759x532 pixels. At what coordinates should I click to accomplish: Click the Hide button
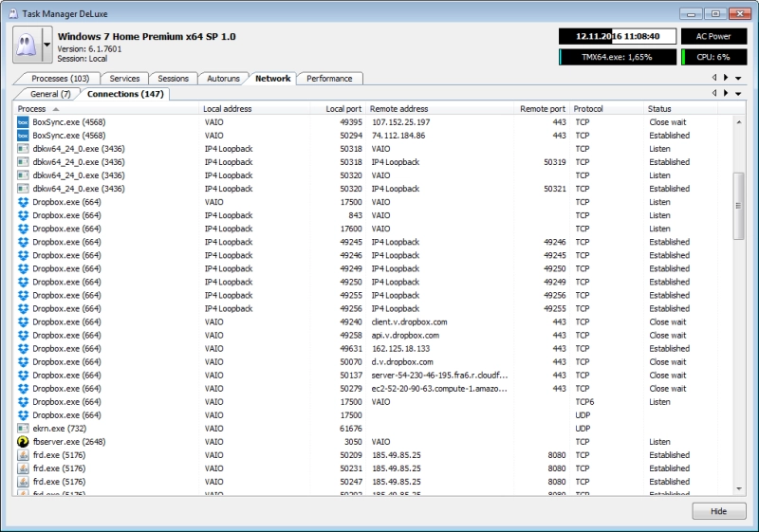point(719,511)
